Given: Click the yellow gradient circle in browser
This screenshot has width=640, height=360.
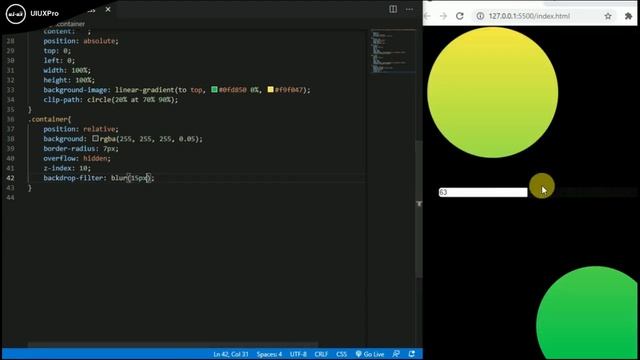Looking at the screenshot, I should pos(493,92).
